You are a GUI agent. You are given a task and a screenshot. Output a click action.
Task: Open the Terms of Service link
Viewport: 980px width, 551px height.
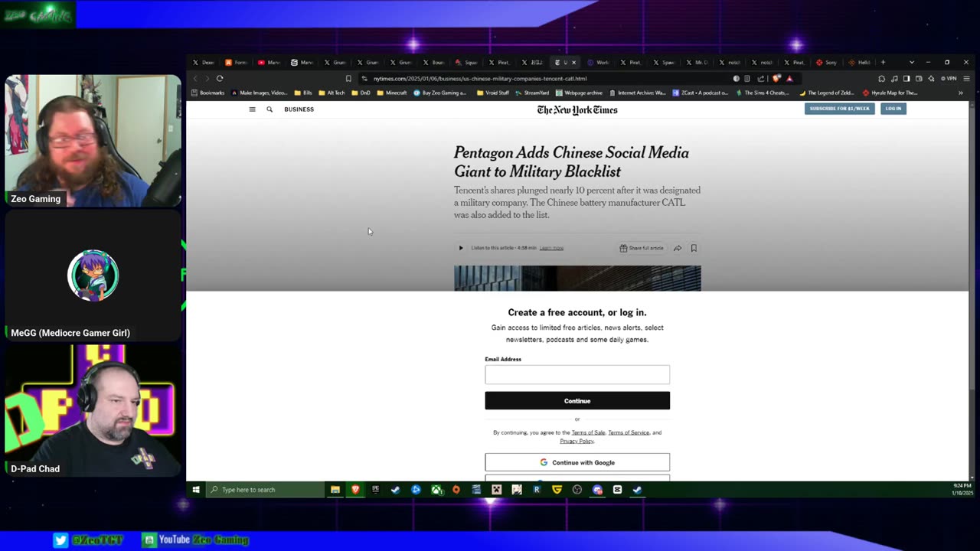click(629, 432)
